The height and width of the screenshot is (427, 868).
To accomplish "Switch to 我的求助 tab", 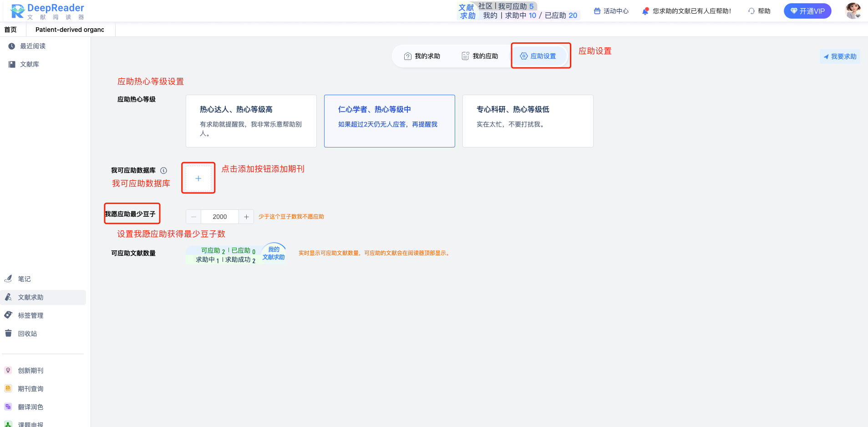I will (x=422, y=56).
